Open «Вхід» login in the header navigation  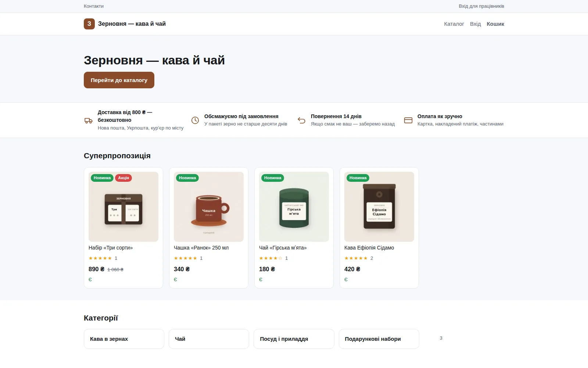(475, 24)
